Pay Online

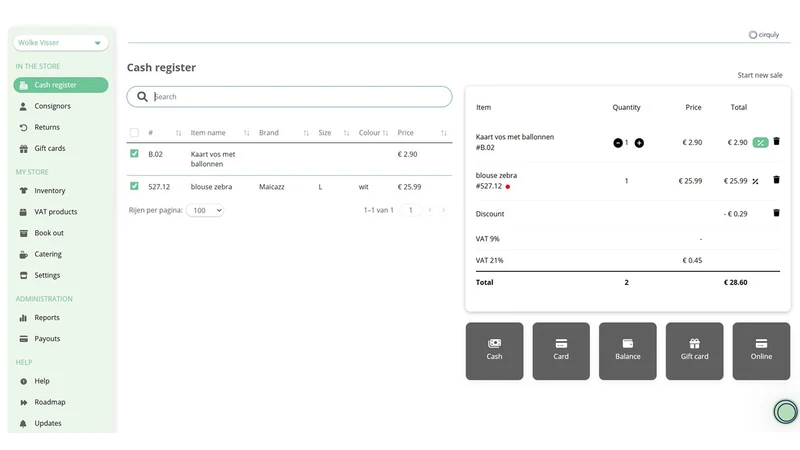761,351
